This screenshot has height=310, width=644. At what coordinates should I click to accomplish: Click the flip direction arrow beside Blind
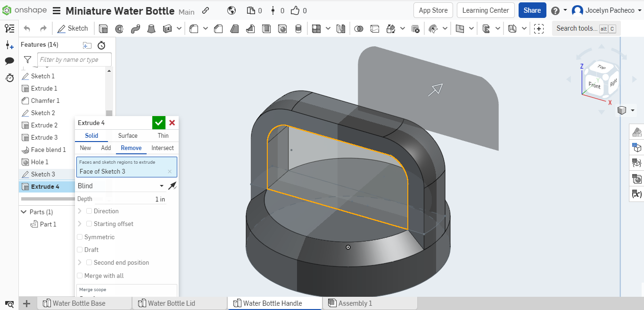[173, 186]
